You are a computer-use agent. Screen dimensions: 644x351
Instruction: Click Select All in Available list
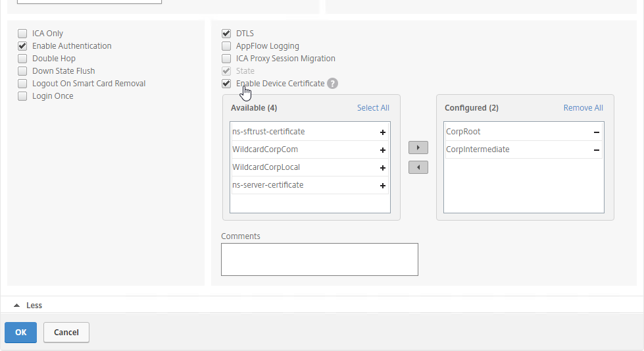click(x=373, y=108)
